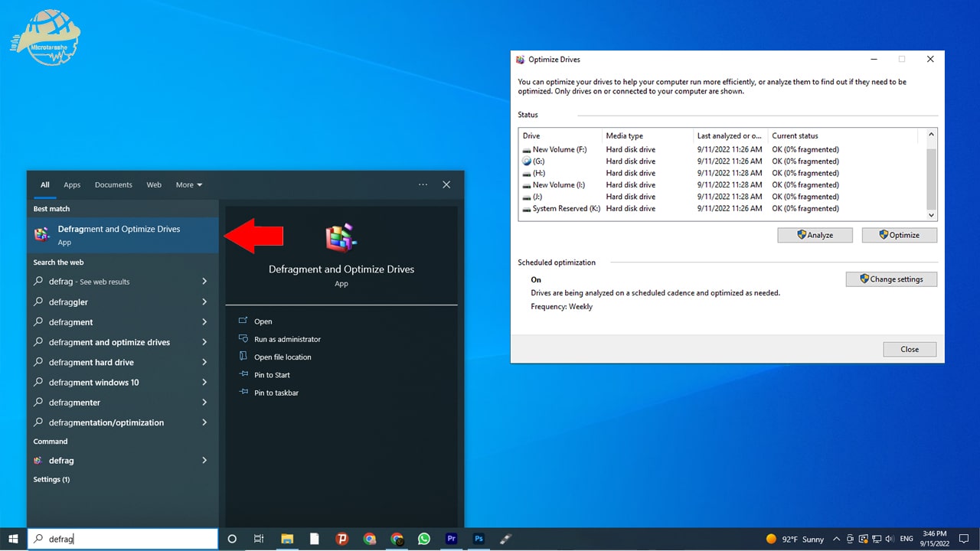The height and width of the screenshot is (551, 980).
Task: Open Adobe Photoshop from taskbar
Action: click(x=479, y=539)
